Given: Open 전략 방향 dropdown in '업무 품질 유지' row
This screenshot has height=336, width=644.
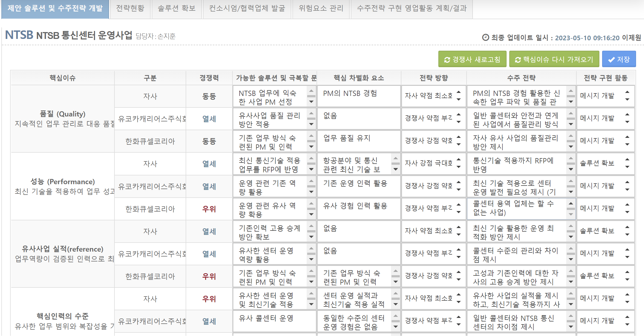Looking at the screenshot, I should [x=434, y=141].
